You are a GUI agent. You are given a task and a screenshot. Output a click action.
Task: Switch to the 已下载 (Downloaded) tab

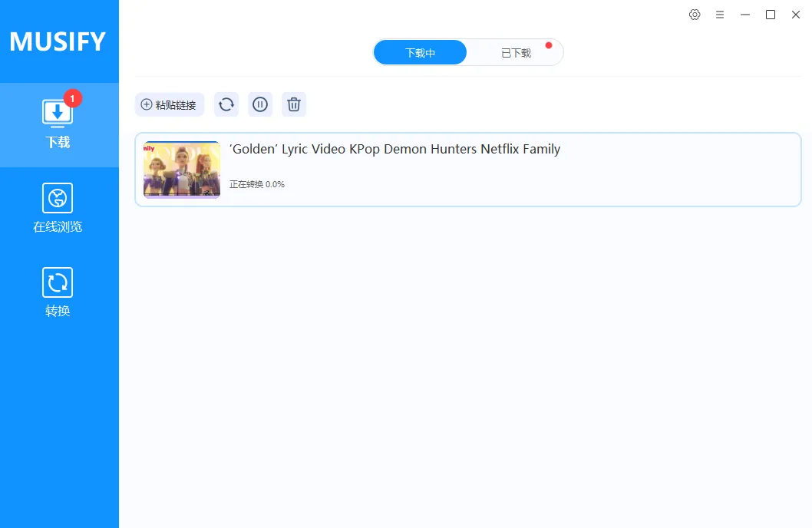click(516, 52)
